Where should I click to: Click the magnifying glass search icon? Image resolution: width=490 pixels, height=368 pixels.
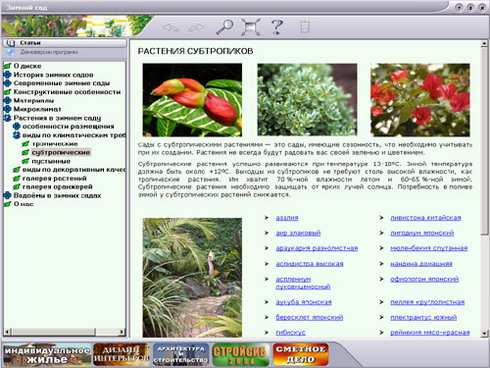click(x=225, y=27)
